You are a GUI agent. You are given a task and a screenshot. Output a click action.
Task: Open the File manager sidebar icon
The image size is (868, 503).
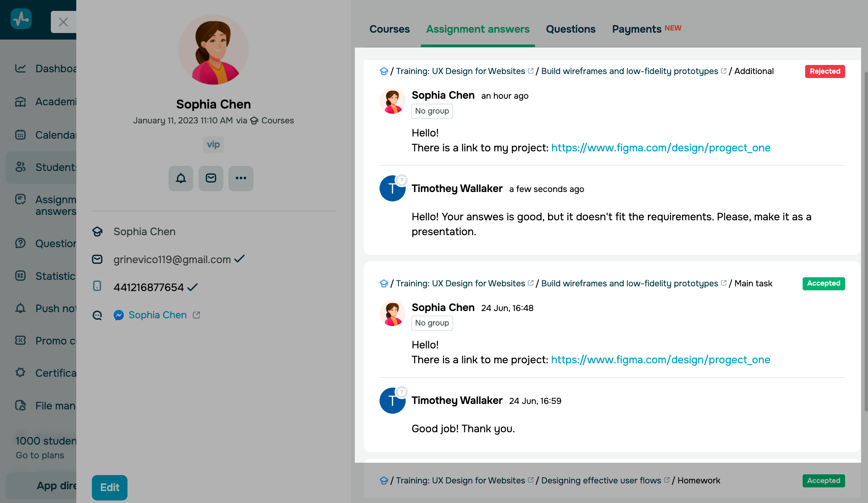(x=20, y=405)
